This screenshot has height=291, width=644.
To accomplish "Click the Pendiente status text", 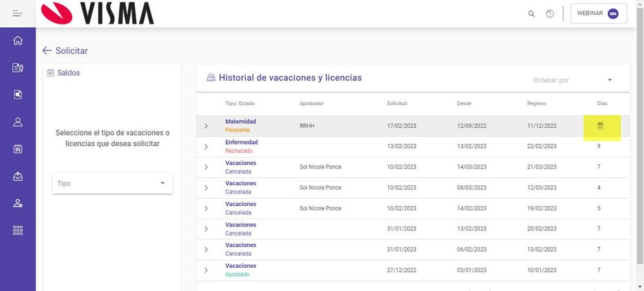I will click(237, 130).
